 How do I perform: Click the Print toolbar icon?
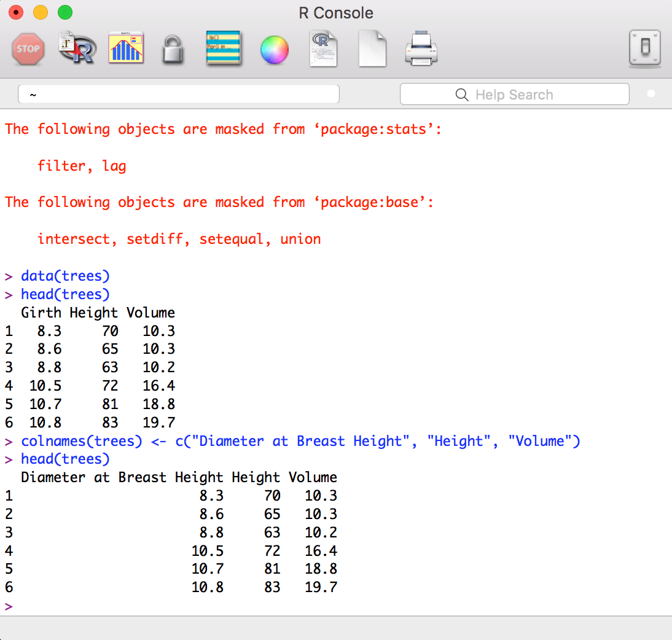421,49
